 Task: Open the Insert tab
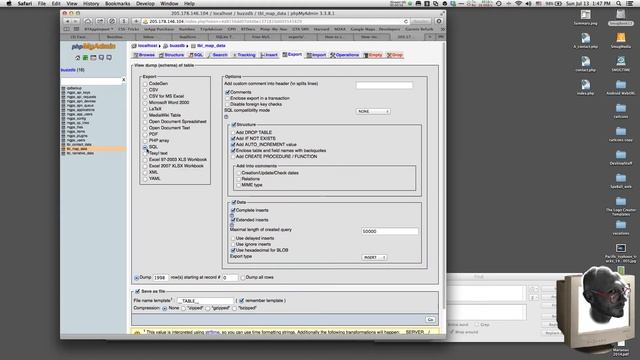click(269, 55)
